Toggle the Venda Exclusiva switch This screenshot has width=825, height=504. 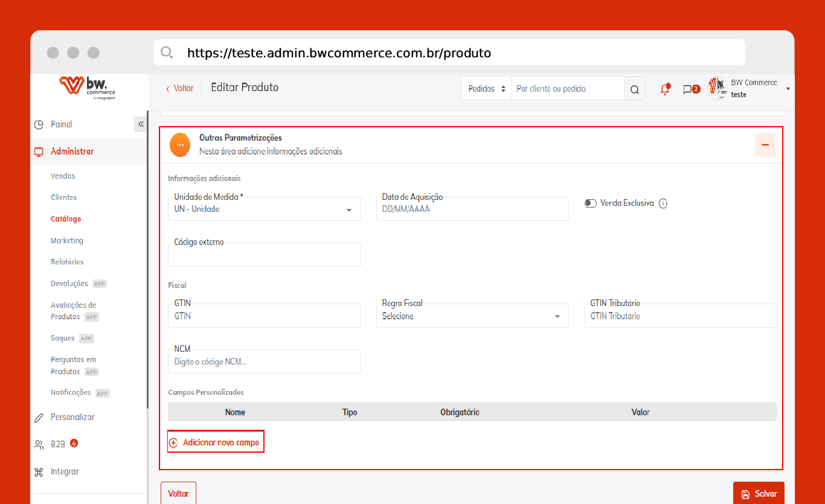pyautogui.click(x=590, y=203)
